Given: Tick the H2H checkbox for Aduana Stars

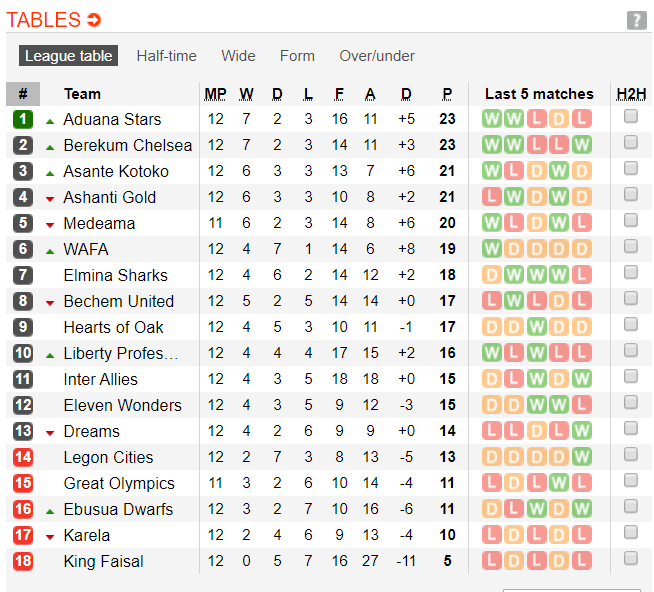Looking at the screenshot, I should tap(631, 117).
